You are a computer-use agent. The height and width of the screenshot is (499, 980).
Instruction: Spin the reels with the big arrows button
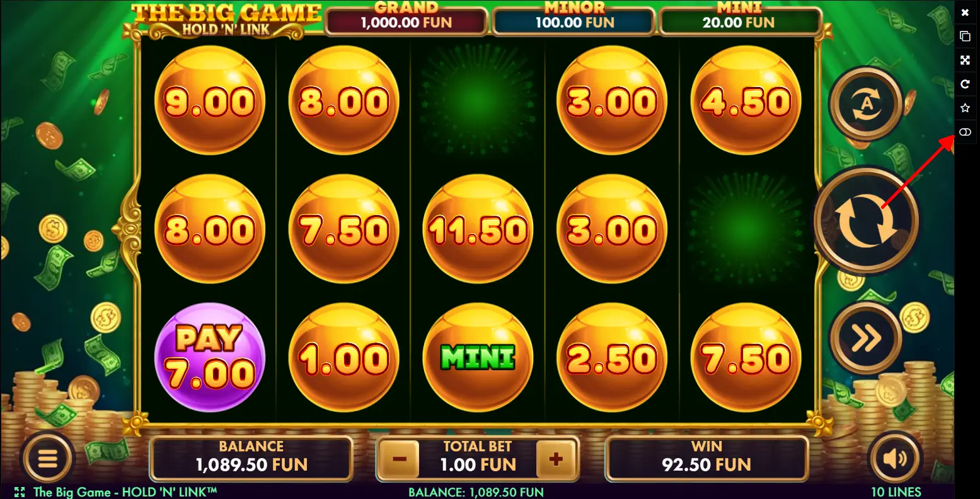pos(867,220)
